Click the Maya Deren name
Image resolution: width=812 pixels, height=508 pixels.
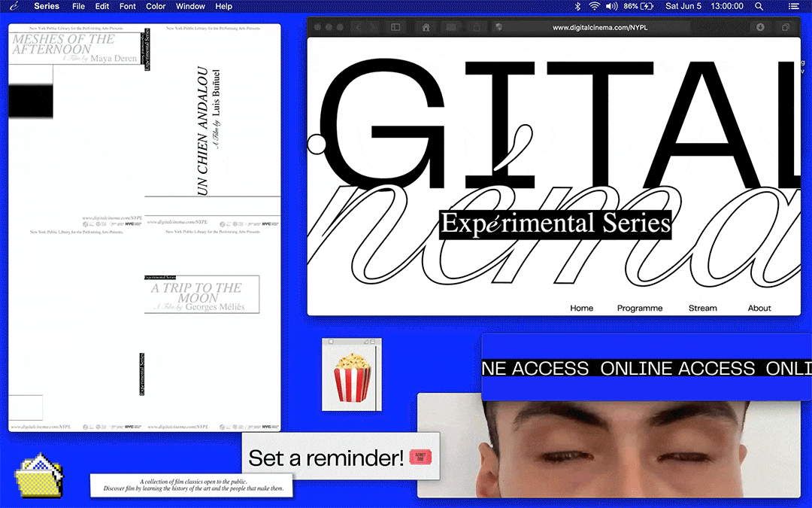pyautogui.click(x=114, y=59)
